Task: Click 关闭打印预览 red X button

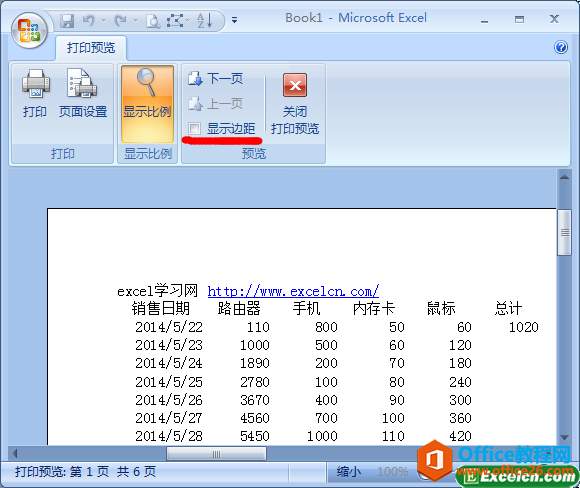Action: tap(295, 104)
